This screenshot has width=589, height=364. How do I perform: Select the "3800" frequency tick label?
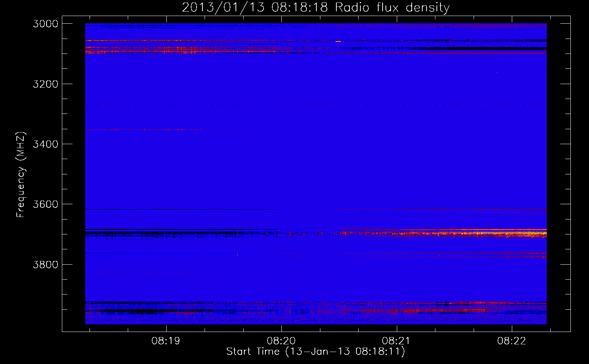(46, 264)
